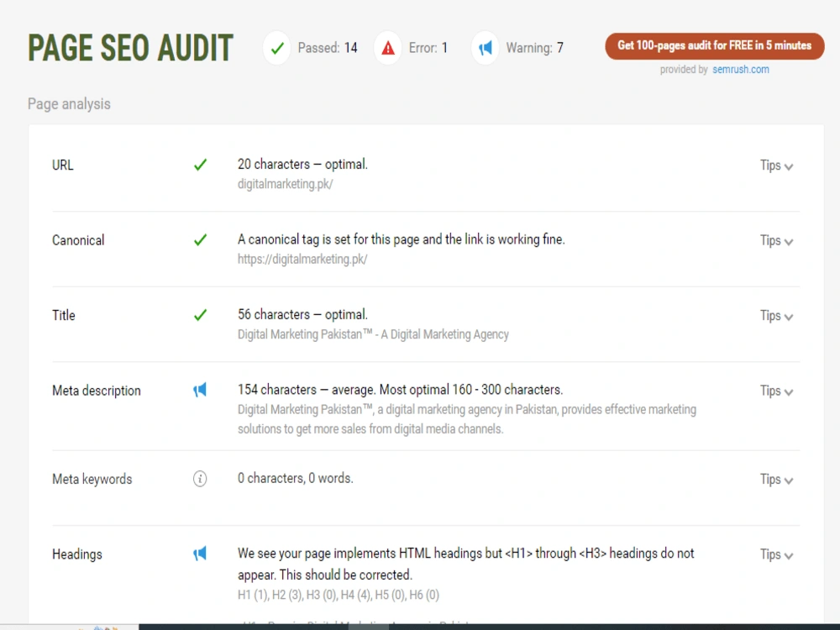Click the red Error triangle icon
The width and height of the screenshot is (840, 630).
(388, 48)
